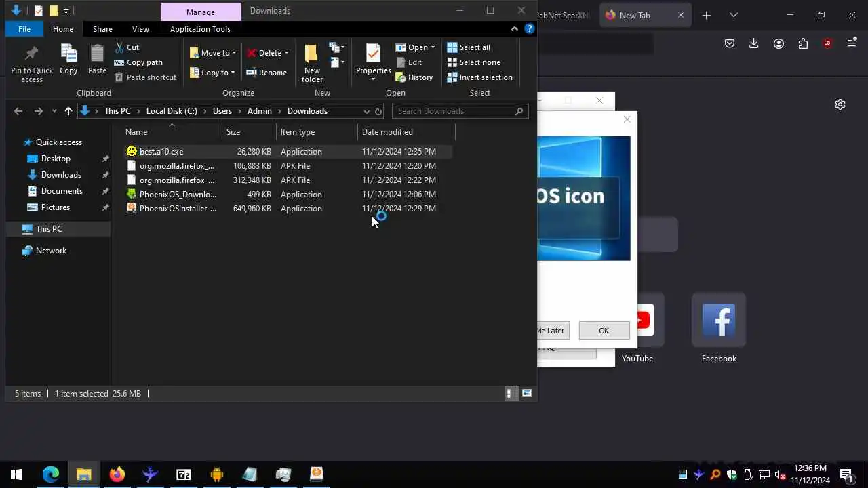This screenshot has height=488, width=868.
Task: Switch to large icons view toggle
Action: point(526,393)
